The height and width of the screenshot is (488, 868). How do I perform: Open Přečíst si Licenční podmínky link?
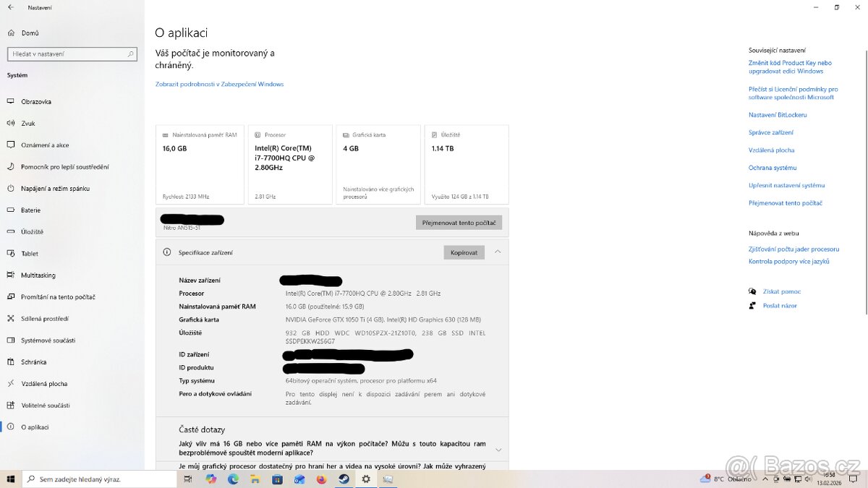(793, 93)
